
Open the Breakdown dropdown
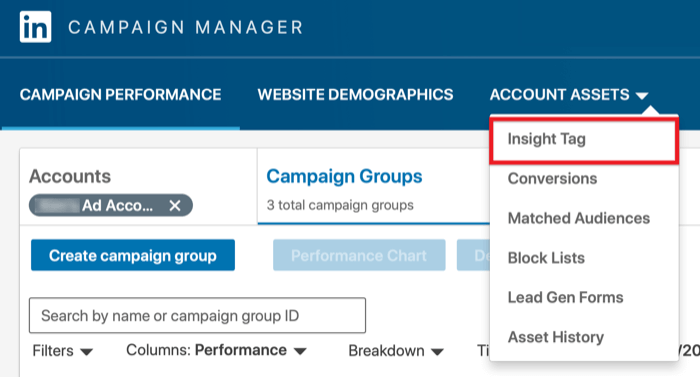point(396,351)
